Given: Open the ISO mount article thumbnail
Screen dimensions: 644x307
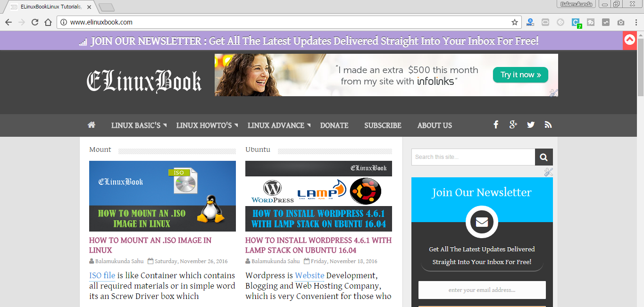Looking at the screenshot, I should tap(162, 196).
